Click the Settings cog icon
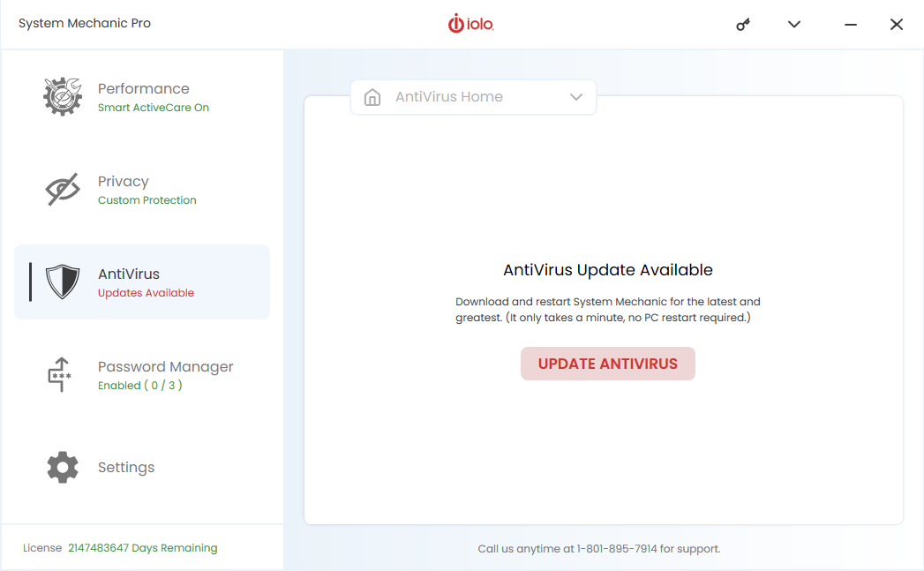The image size is (924, 571). coord(63,467)
